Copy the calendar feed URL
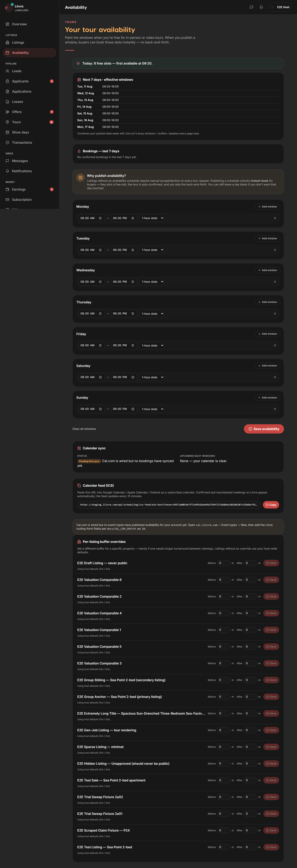297x868 pixels. (271, 505)
